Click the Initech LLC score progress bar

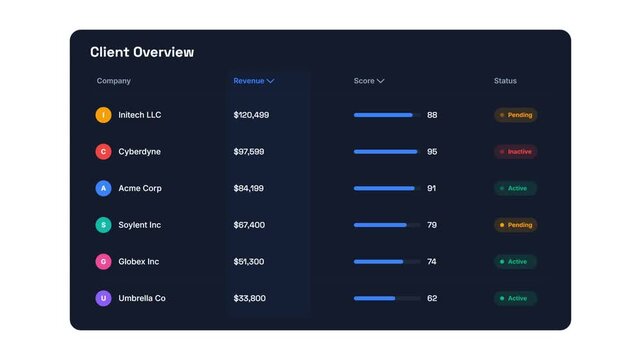pos(387,115)
